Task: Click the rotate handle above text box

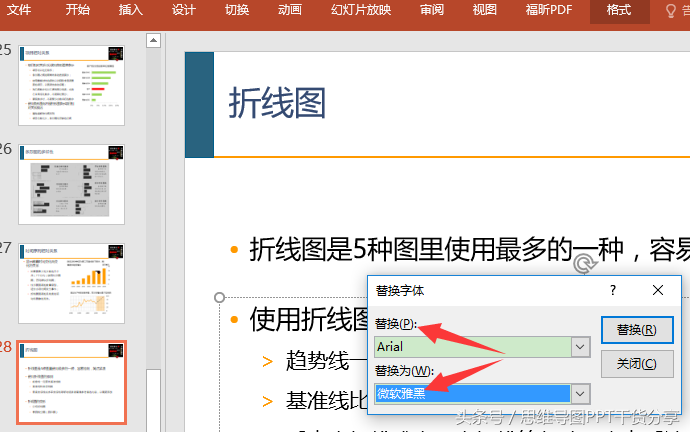Action: [x=585, y=263]
